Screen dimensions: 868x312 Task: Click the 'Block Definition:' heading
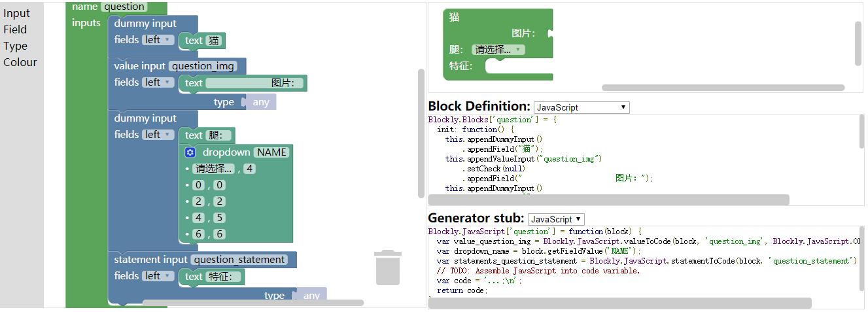click(x=479, y=106)
